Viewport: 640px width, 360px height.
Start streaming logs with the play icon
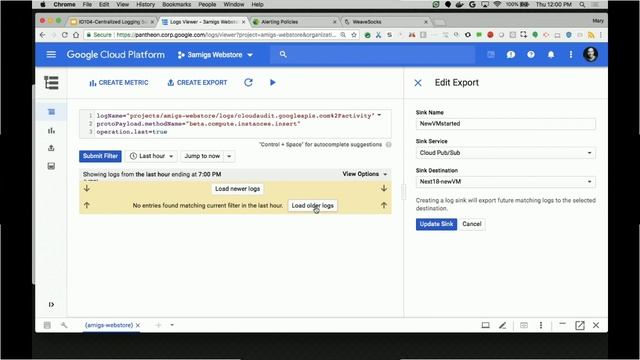[273, 82]
